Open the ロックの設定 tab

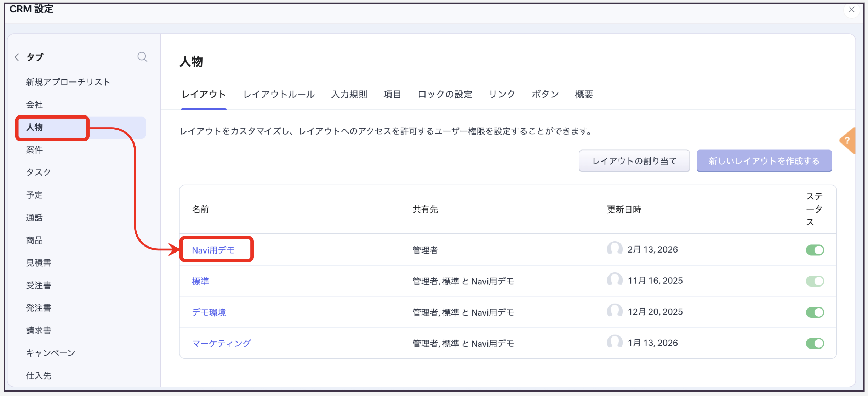(445, 94)
